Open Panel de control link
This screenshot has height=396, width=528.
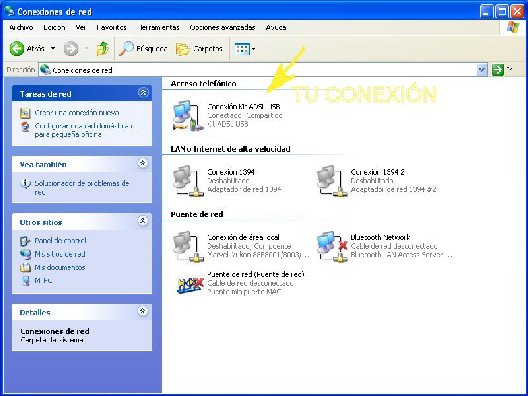(60, 240)
